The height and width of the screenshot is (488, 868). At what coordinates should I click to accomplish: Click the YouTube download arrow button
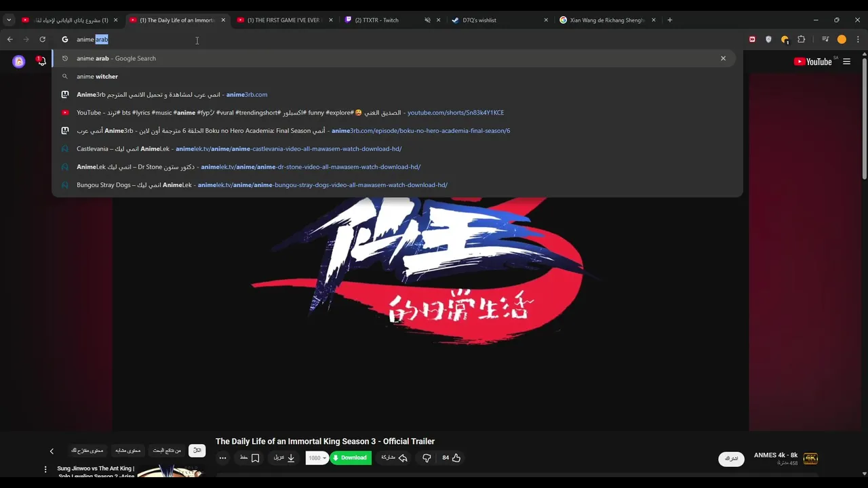tap(284, 458)
